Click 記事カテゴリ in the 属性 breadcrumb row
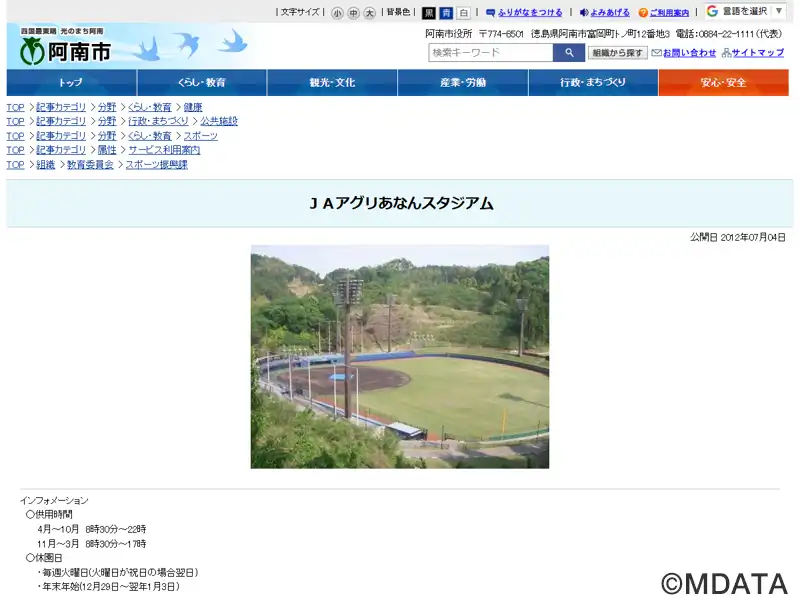This screenshot has width=800, height=600. coord(61,150)
